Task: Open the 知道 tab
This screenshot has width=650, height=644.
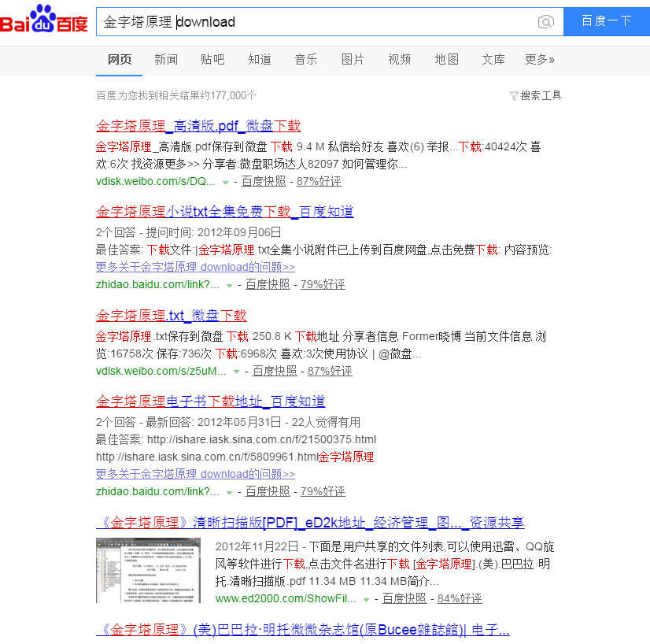Action: (x=260, y=60)
